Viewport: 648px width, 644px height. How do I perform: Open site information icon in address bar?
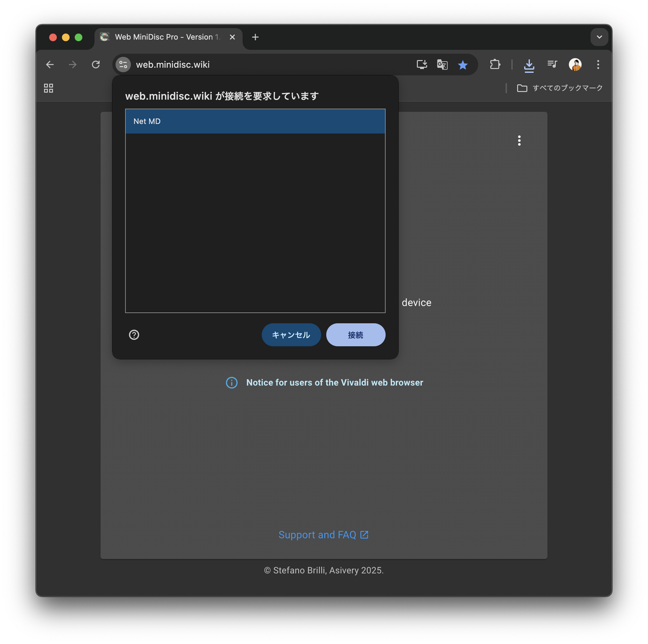(x=124, y=65)
